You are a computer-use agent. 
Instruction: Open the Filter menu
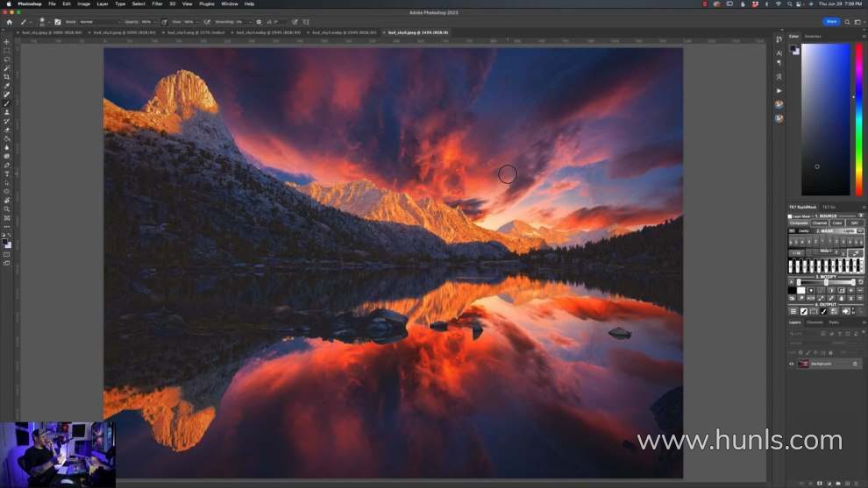click(157, 4)
